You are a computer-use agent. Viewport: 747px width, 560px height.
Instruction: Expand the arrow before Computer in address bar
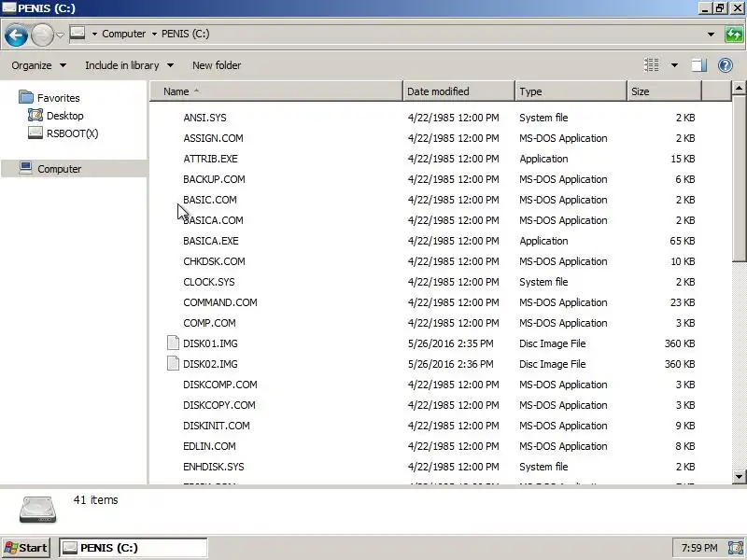(94, 34)
